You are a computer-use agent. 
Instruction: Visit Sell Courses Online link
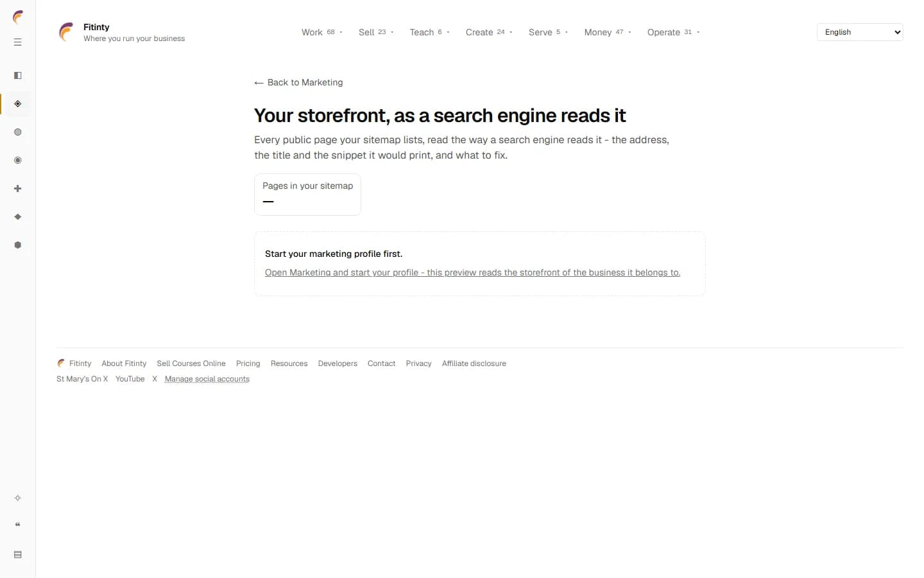[x=191, y=363]
